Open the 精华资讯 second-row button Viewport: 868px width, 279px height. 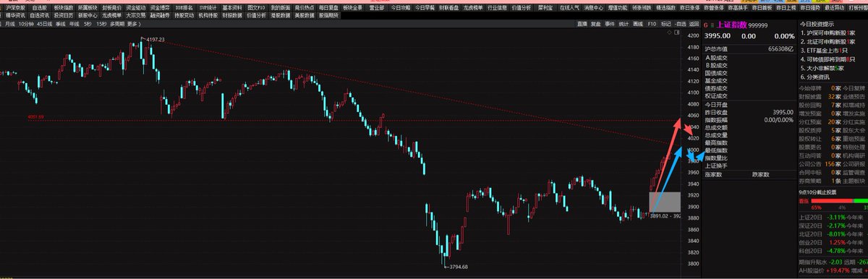tap(16, 15)
